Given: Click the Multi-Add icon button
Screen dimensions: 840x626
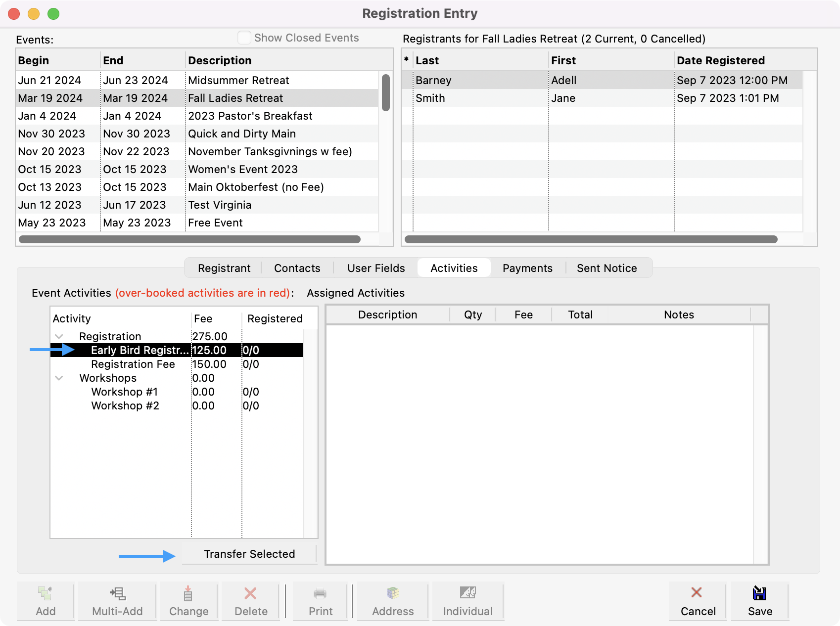Looking at the screenshot, I should click(117, 593).
